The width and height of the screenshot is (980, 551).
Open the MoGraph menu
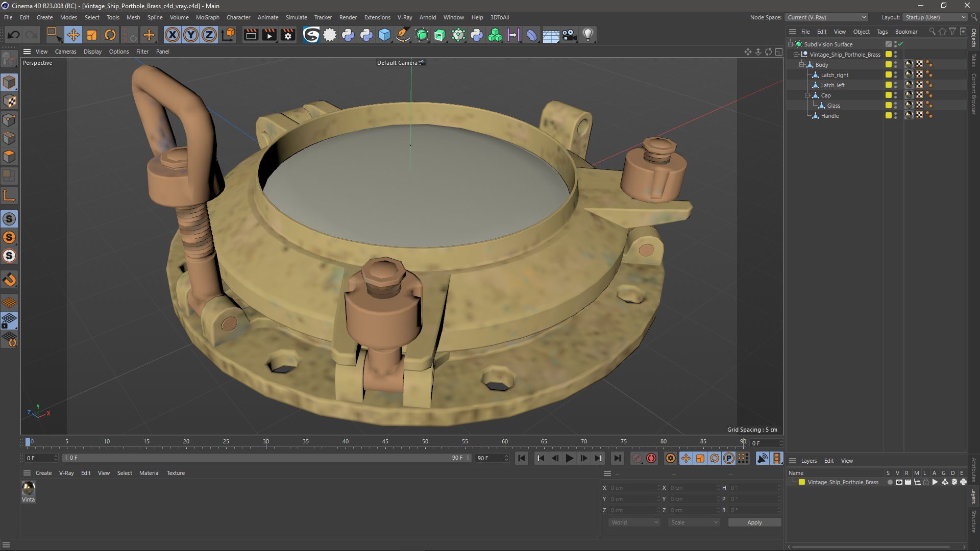207,17
